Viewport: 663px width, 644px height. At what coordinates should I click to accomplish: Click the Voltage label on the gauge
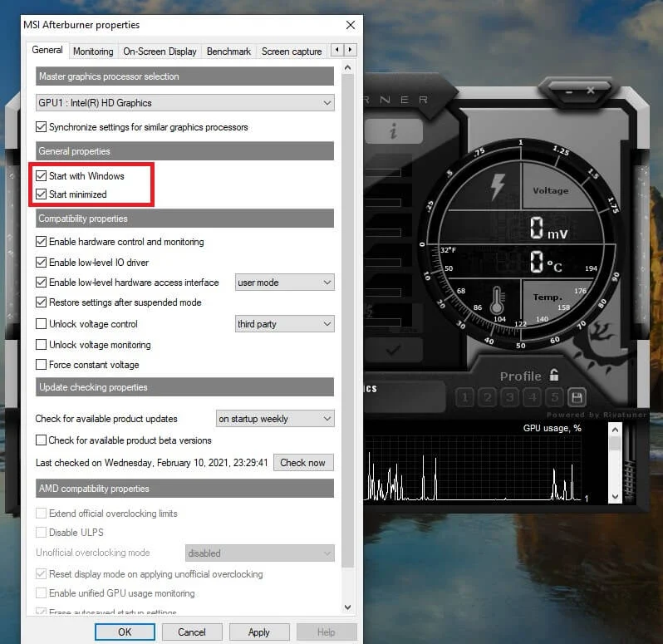[x=551, y=190]
